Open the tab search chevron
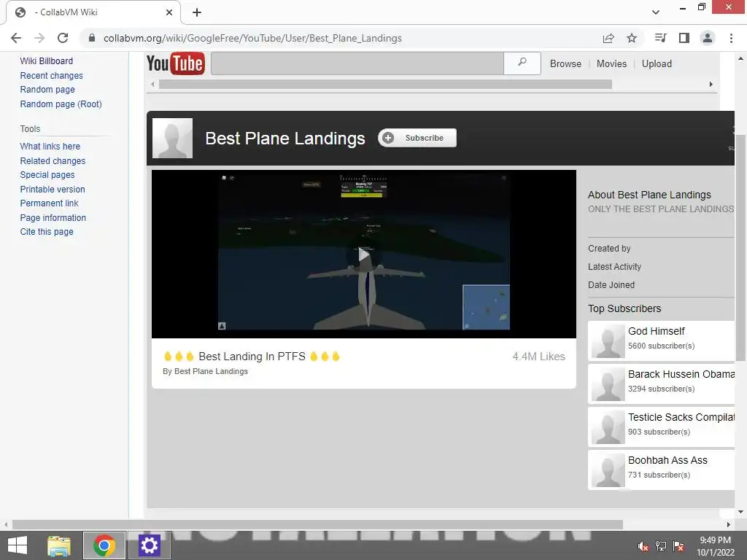The width and height of the screenshot is (747, 560). click(x=656, y=12)
